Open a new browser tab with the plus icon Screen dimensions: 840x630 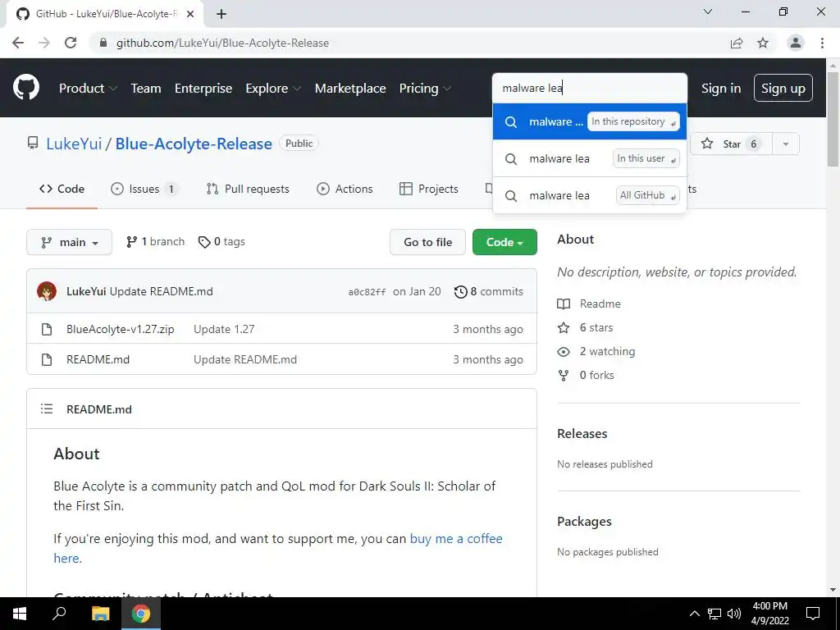pyautogui.click(x=221, y=14)
